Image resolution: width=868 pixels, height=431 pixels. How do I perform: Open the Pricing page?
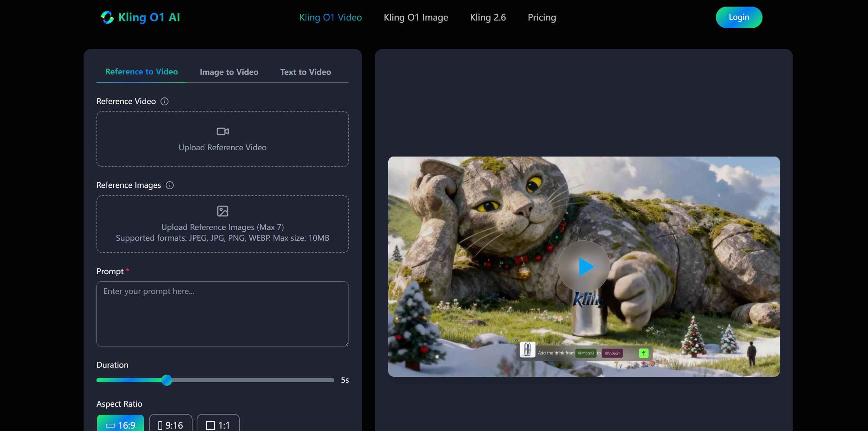541,17
